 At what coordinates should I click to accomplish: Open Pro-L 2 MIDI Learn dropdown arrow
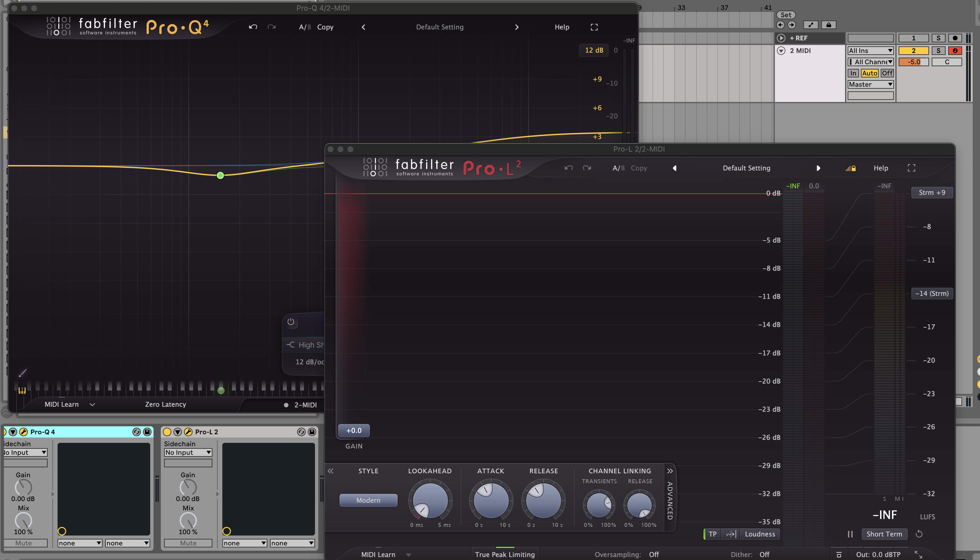coord(408,555)
